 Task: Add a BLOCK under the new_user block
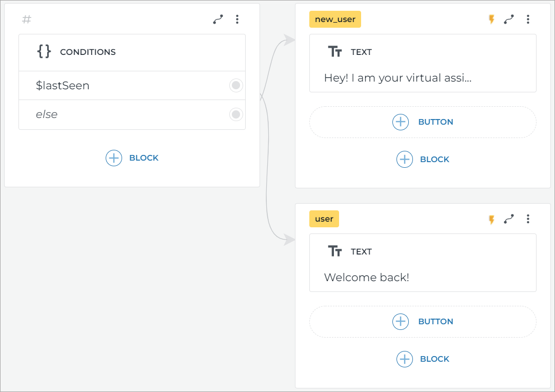[x=423, y=159]
